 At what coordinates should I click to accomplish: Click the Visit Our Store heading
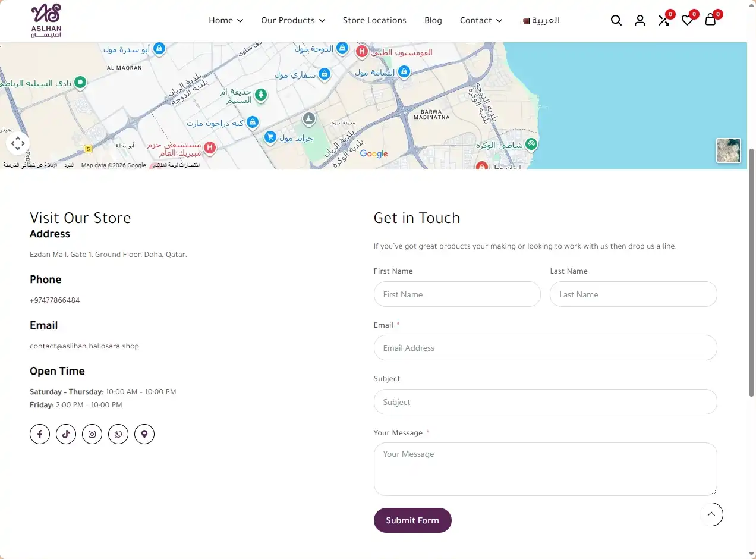80,218
